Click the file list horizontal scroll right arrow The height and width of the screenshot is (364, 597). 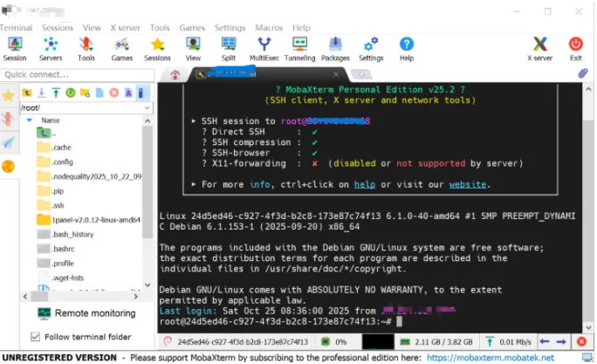136,296
